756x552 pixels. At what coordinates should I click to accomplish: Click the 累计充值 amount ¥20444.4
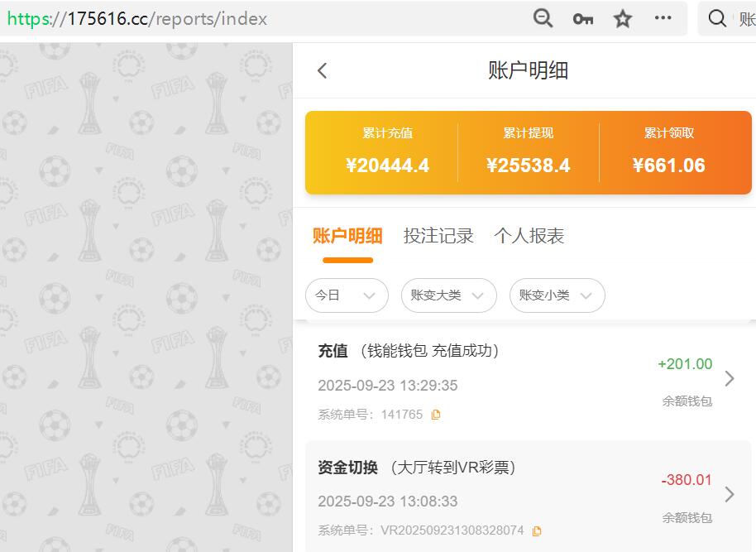pos(389,165)
